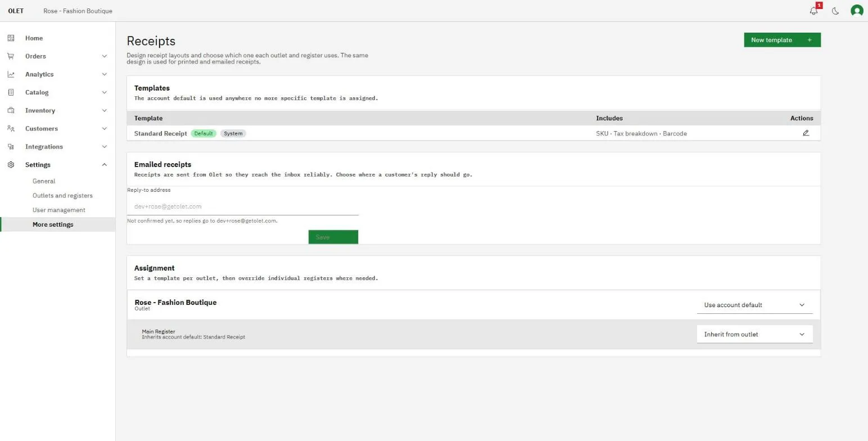Expand the Orders menu chevron

pyautogui.click(x=104, y=56)
